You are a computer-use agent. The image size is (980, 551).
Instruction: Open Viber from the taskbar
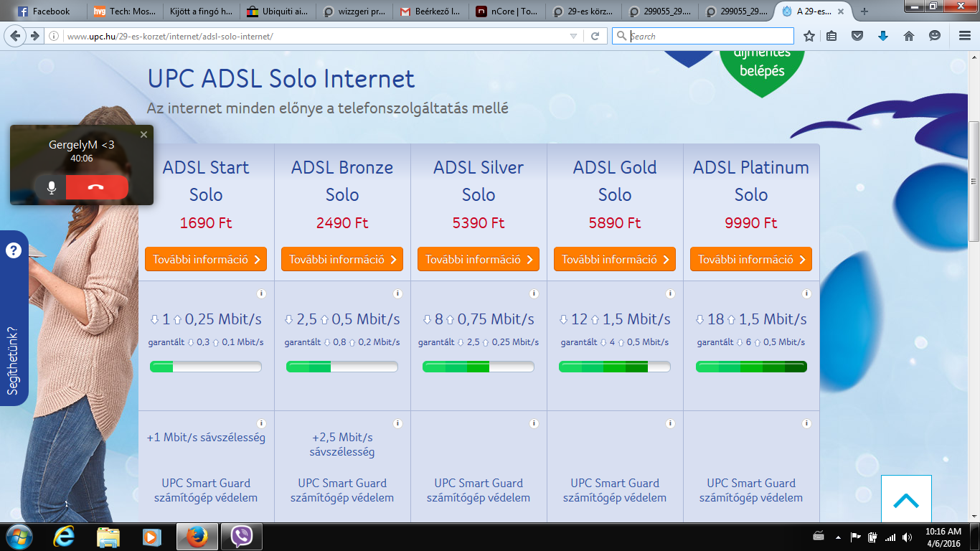pyautogui.click(x=242, y=537)
